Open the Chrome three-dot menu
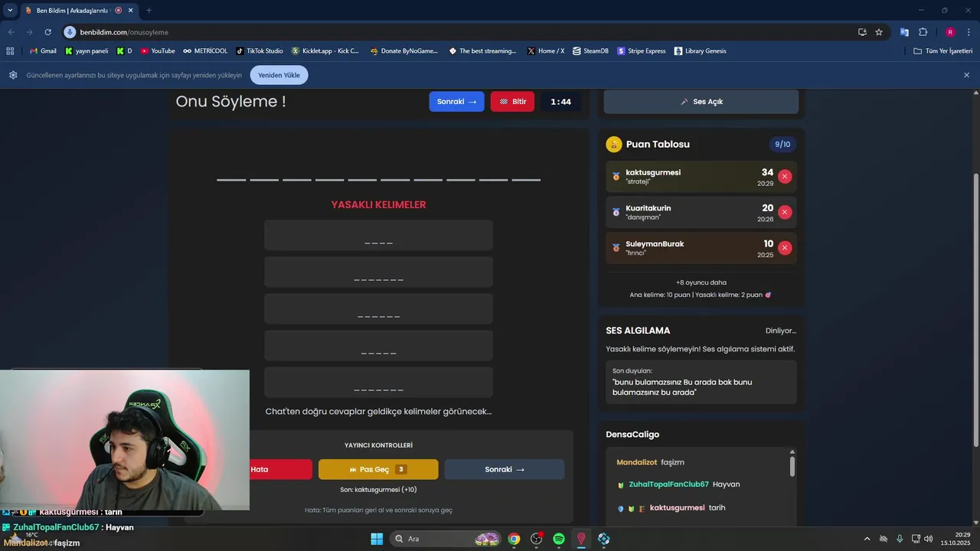The height and width of the screenshot is (551, 980). click(969, 32)
